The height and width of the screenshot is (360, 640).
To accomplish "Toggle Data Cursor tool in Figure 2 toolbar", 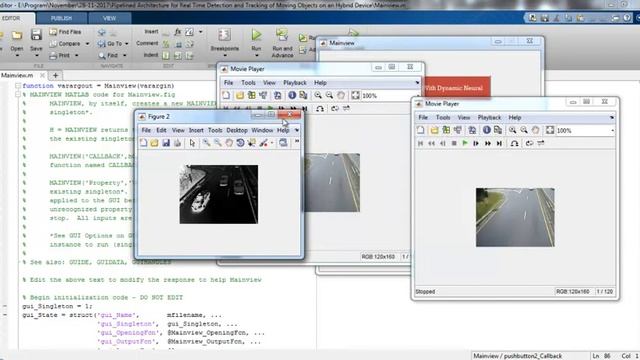I will (x=251, y=143).
